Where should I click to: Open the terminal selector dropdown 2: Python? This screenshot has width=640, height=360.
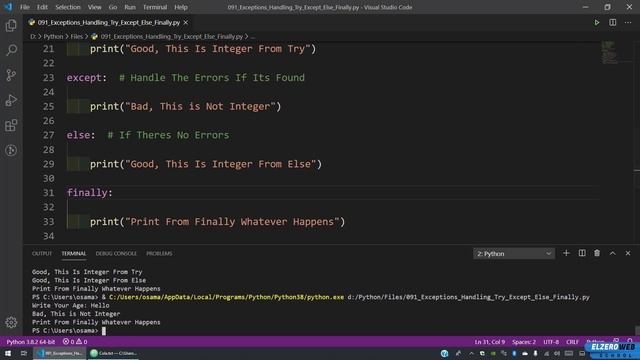[514, 254]
